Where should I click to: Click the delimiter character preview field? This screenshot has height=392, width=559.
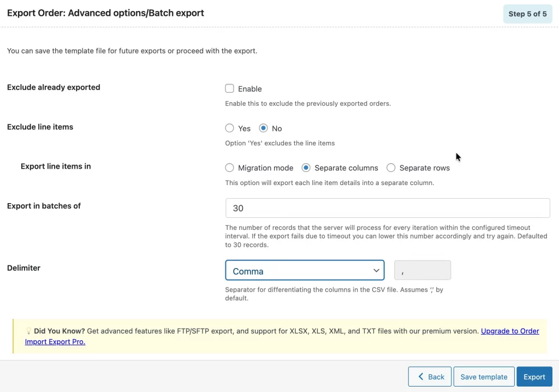(423, 271)
